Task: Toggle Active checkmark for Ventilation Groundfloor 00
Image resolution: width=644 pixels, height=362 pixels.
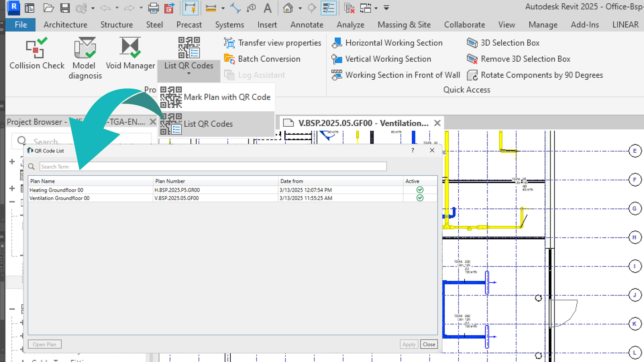Action: (420, 198)
